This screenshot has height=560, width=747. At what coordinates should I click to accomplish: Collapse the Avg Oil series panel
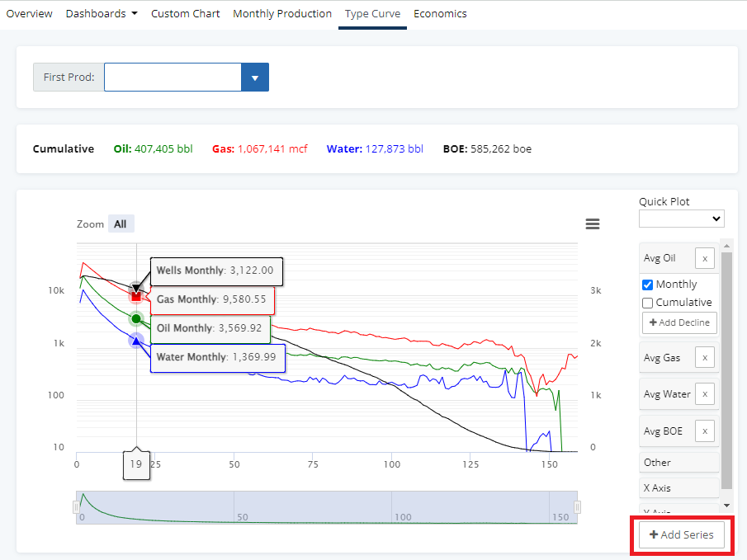pyautogui.click(x=660, y=258)
